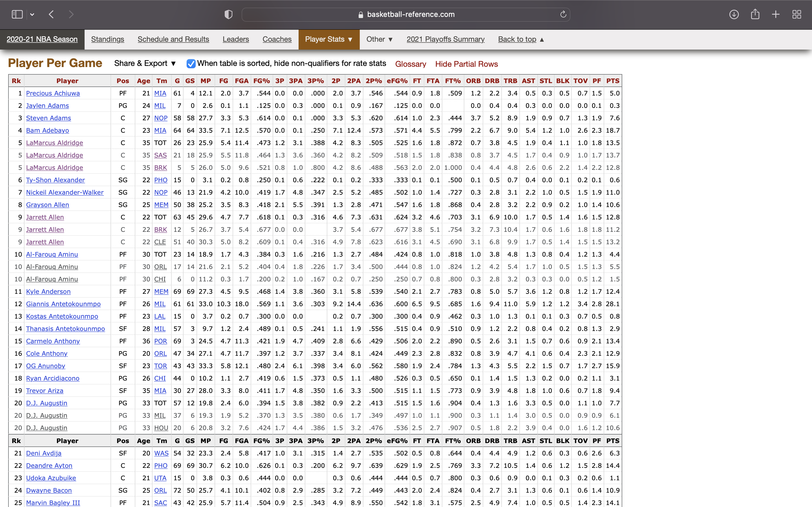Click the Share icon in toolbar
The height and width of the screenshot is (507, 812).
point(755,14)
